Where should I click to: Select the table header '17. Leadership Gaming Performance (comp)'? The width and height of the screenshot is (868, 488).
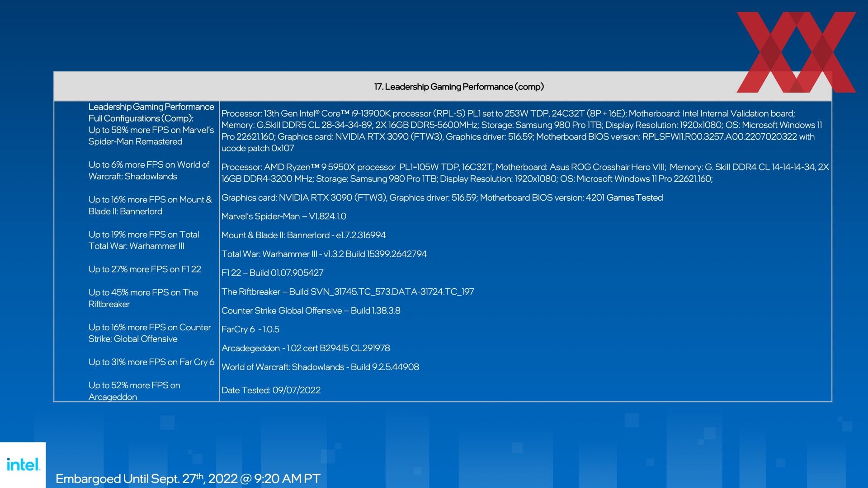458,87
